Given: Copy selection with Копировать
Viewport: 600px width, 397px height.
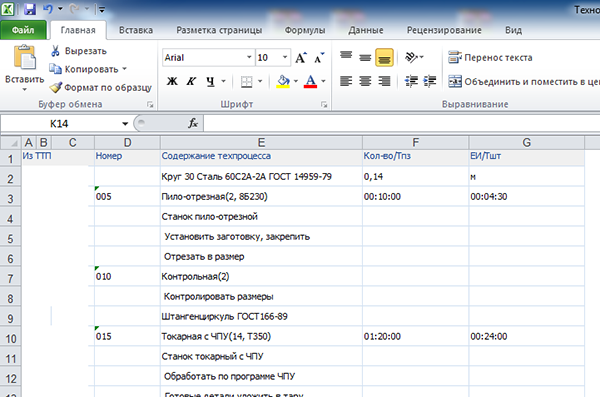Looking at the screenshot, I should coord(84,69).
